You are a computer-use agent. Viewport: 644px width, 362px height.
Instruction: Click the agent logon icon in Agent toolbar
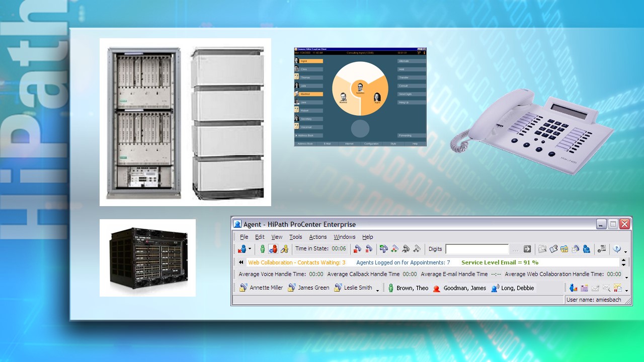click(242, 249)
